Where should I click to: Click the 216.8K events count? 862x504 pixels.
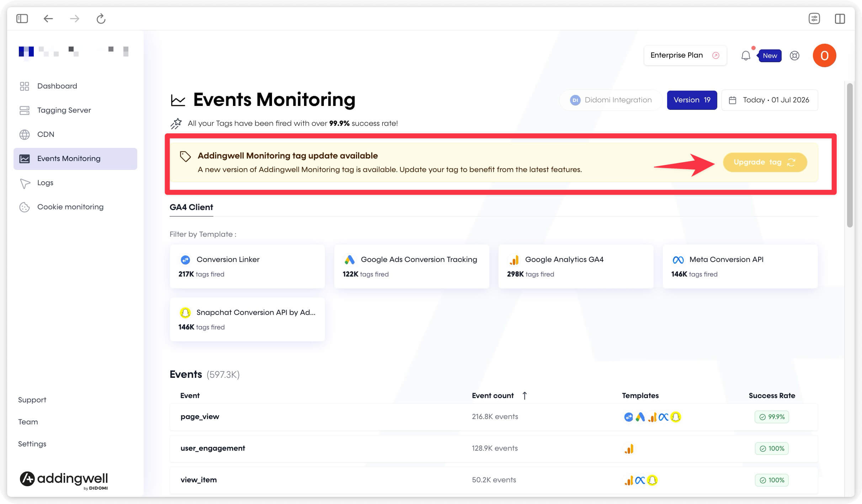(x=495, y=417)
